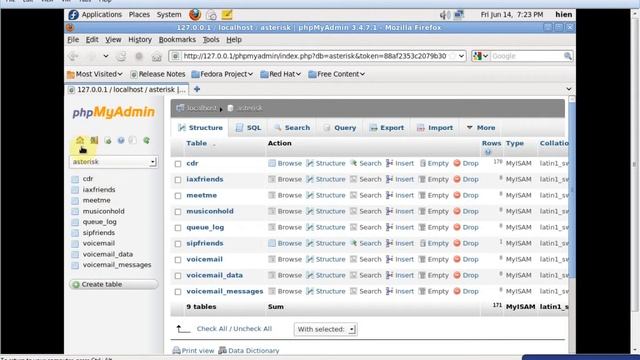Click the Print view printer icon
The height and width of the screenshot is (360, 640).
tap(176, 351)
